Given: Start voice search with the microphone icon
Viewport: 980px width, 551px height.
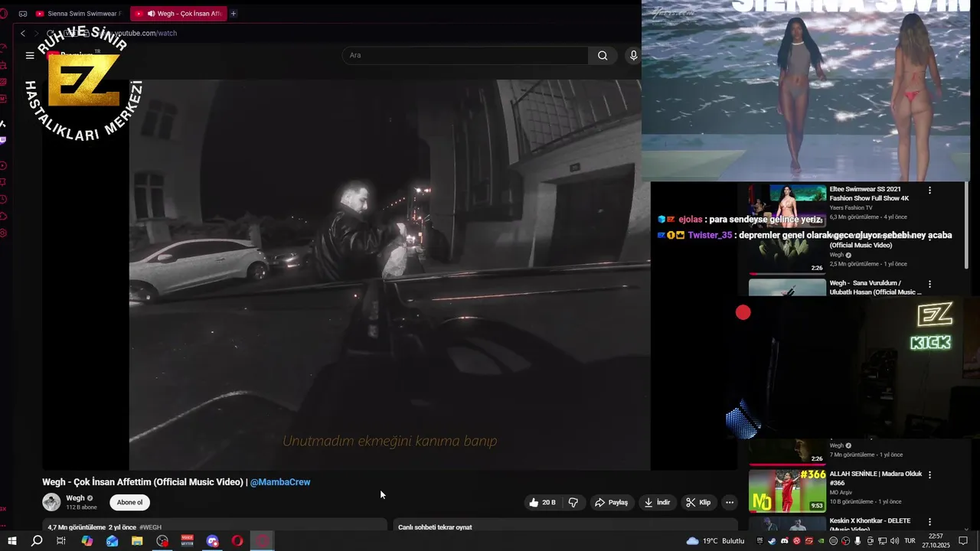Looking at the screenshot, I should pos(633,55).
